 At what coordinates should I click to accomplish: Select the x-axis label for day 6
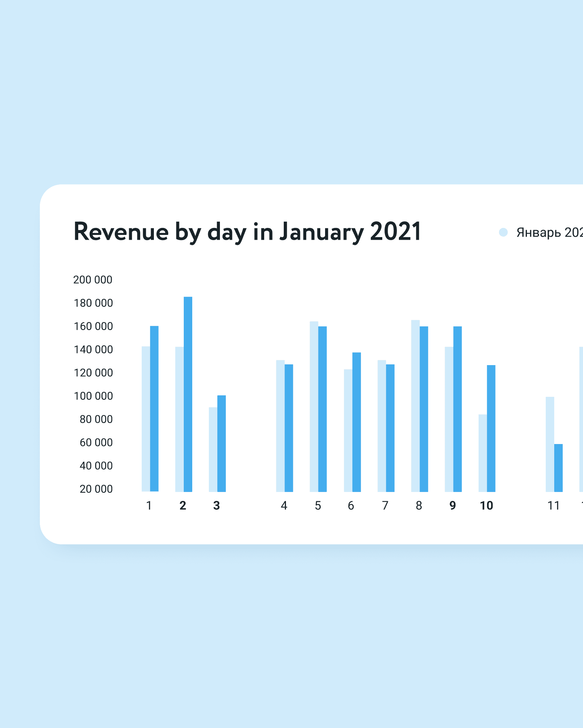point(351,505)
